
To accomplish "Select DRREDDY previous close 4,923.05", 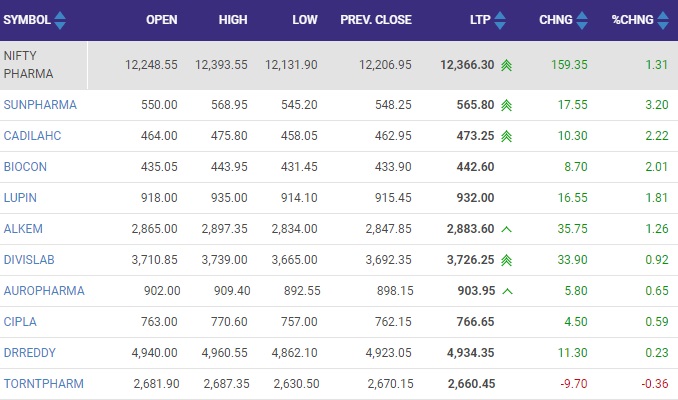I will click(388, 353).
